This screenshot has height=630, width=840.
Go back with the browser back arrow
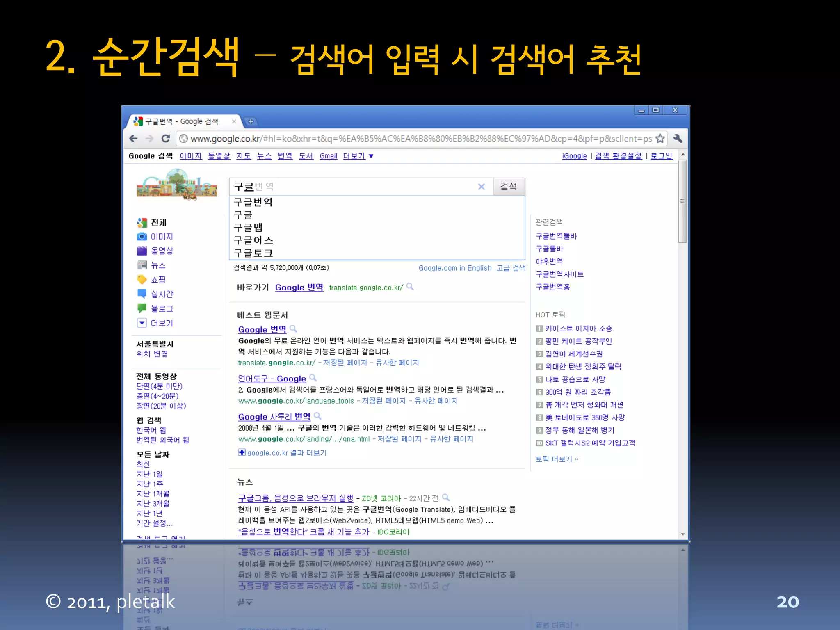tap(133, 139)
